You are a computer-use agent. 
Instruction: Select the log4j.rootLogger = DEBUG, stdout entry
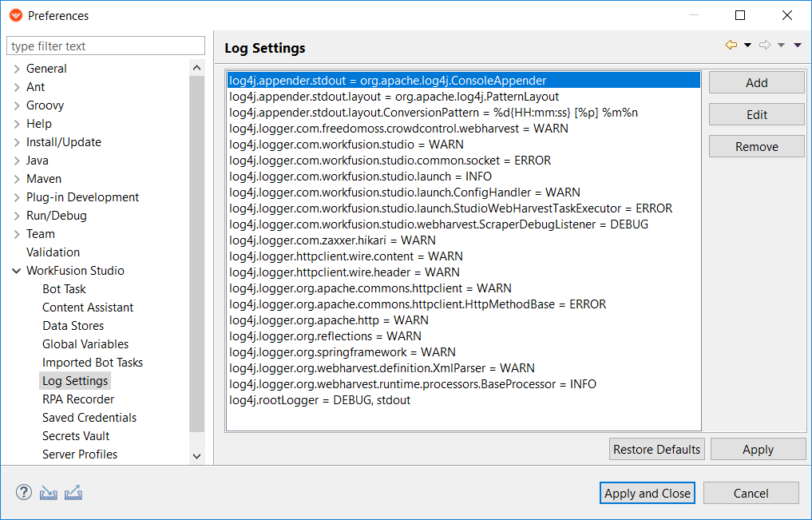click(x=463, y=400)
